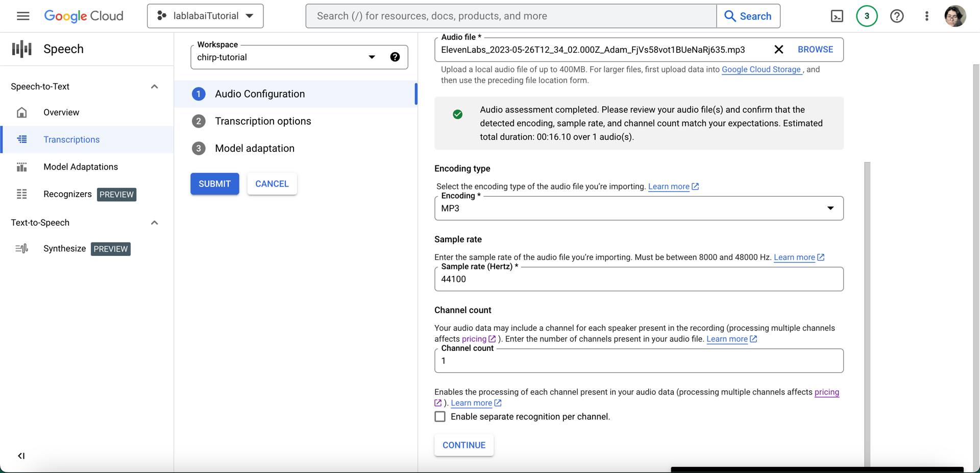980x473 pixels.
Task: Click the Sample rate Hertz field
Action: [x=638, y=279]
